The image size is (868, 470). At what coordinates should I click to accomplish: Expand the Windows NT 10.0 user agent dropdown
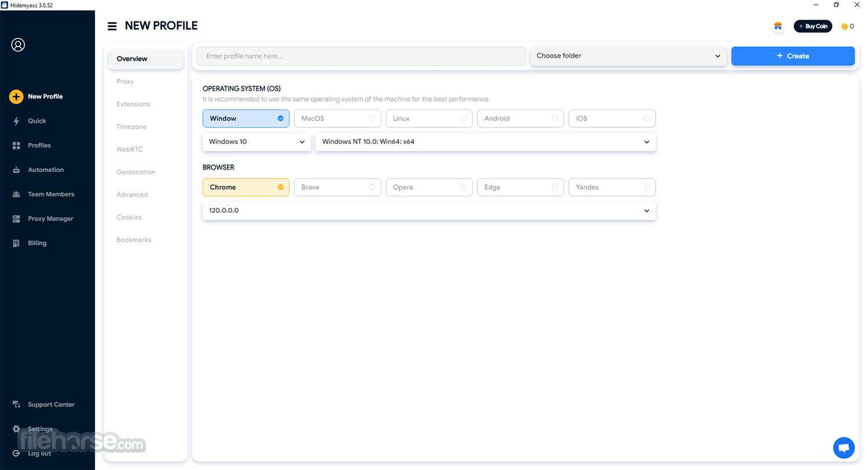tap(486, 142)
